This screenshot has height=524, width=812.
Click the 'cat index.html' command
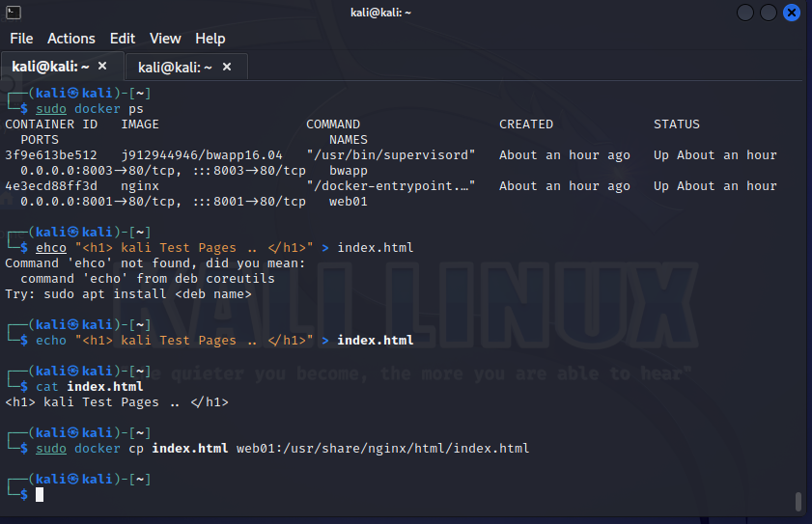(90, 387)
